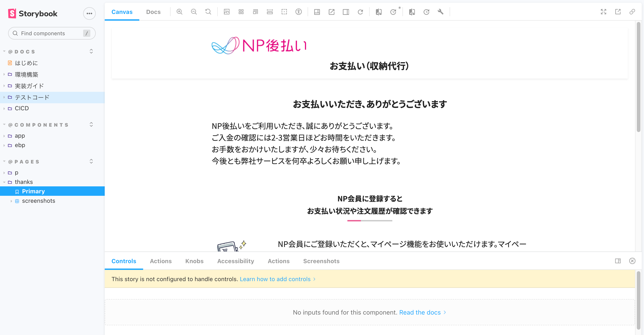Toggle the grid background icon
This screenshot has width=644, height=335.
click(x=241, y=12)
